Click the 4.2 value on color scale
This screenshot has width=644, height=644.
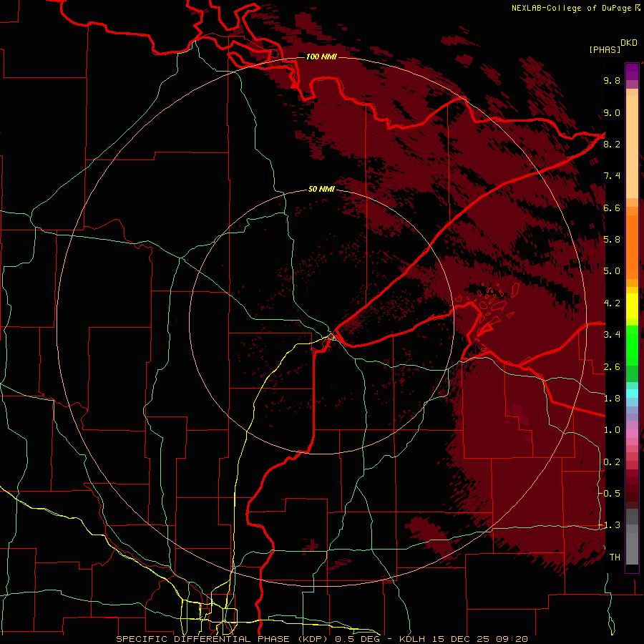coord(612,303)
